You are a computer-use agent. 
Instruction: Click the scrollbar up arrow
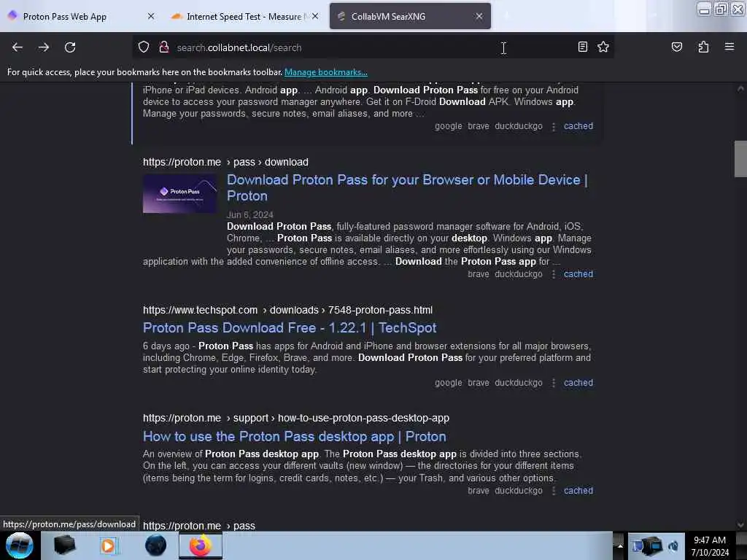coord(740,88)
